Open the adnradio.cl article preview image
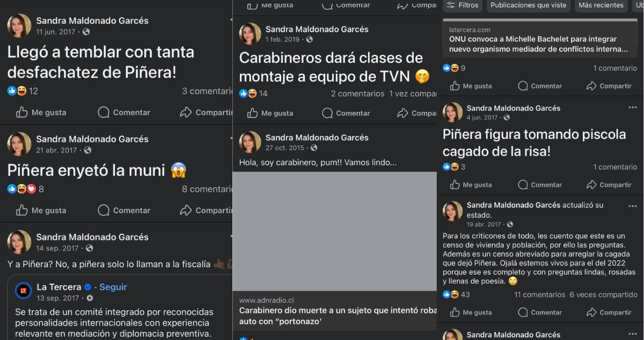Viewport: 644px width, 340px height. (x=335, y=231)
